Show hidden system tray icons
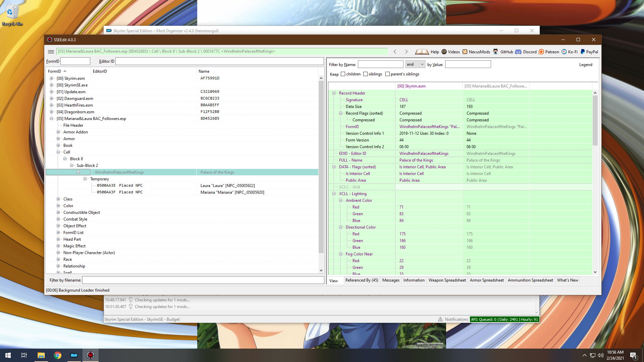 click(584, 355)
